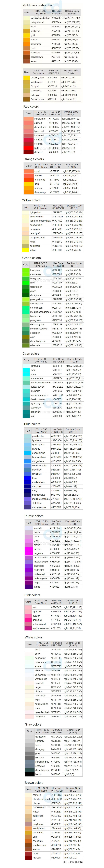Select hex code #E6E6FA for lavender
104x868 pixels.
[x=55, y=528]
